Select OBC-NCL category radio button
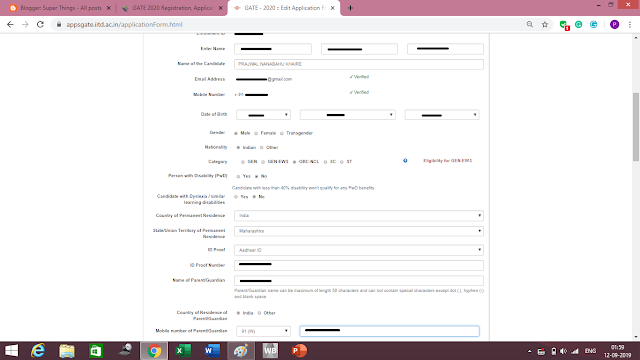The height and width of the screenshot is (360, 640). click(x=294, y=162)
